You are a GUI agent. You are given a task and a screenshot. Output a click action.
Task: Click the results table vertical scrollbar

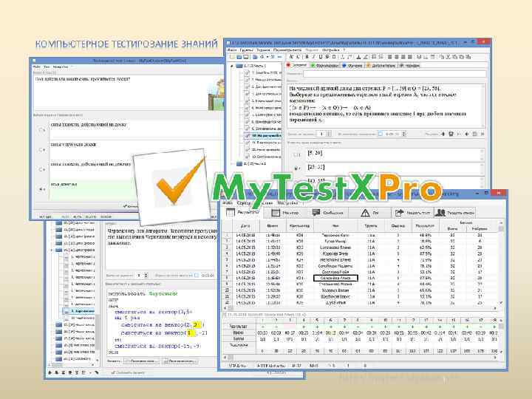pos(501,264)
